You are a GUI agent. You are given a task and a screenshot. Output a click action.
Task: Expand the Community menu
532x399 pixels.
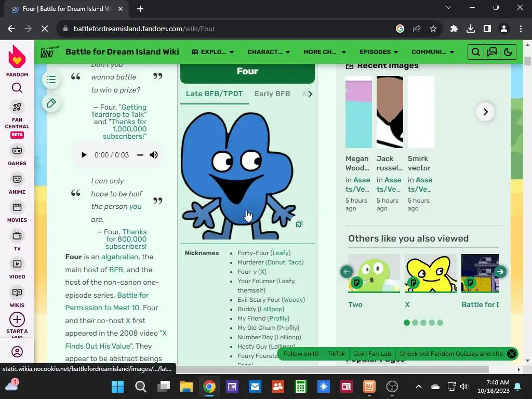pos(433,52)
